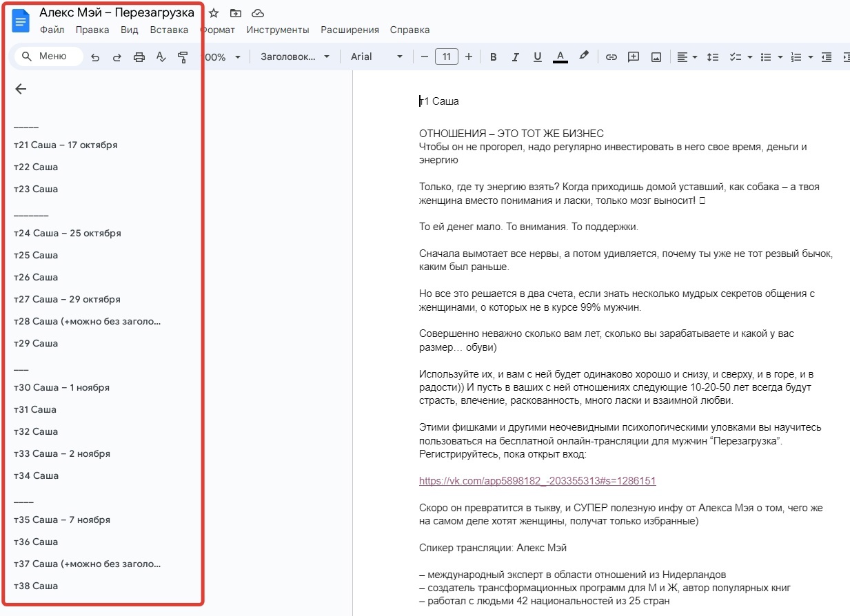850x616 pixels.
Task: Click the font size field showing 11
Action: tap(447, 57)
